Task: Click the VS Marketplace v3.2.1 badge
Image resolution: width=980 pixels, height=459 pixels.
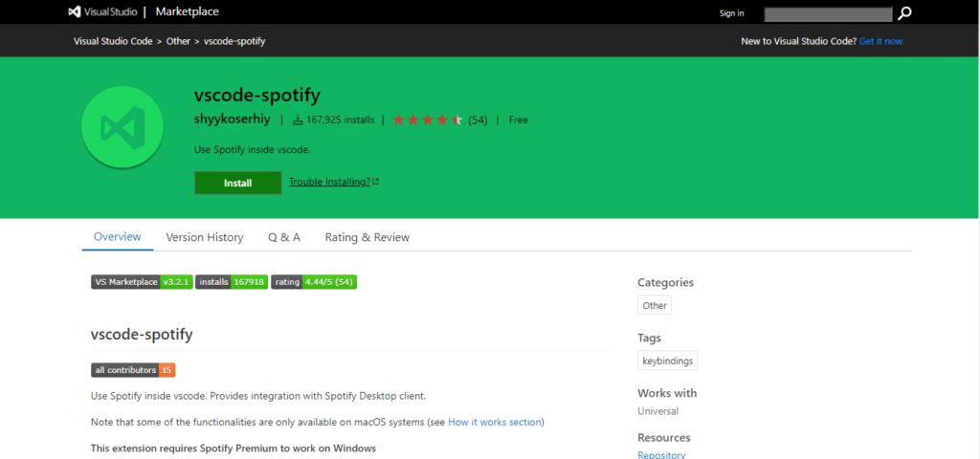Action: 142,282
